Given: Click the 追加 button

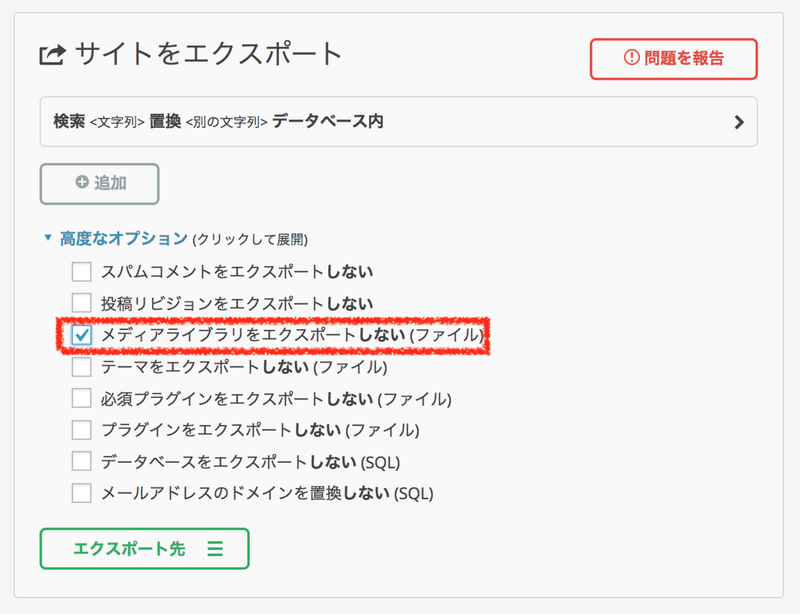Looking at the screenshot, I should click(99, 184).
